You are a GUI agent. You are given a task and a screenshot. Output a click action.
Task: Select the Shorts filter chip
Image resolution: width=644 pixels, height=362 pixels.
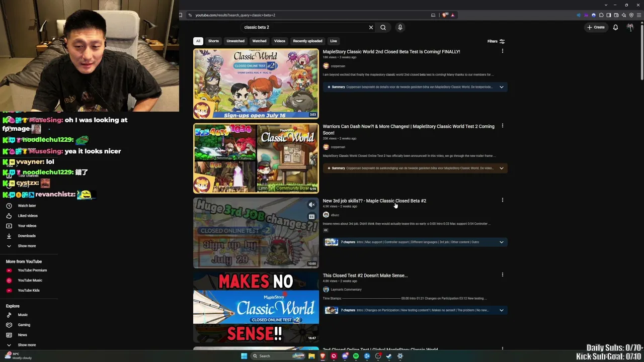[x=213, y=41]
